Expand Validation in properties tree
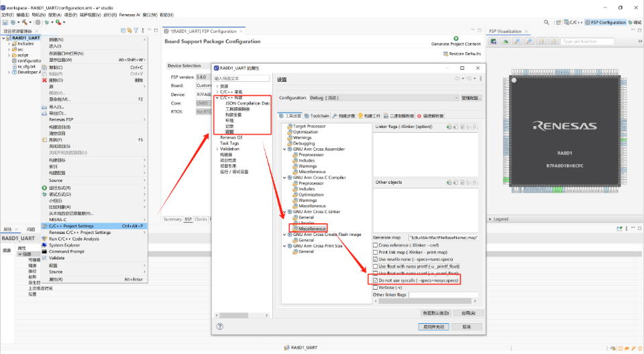 click(x=217, y=149)
